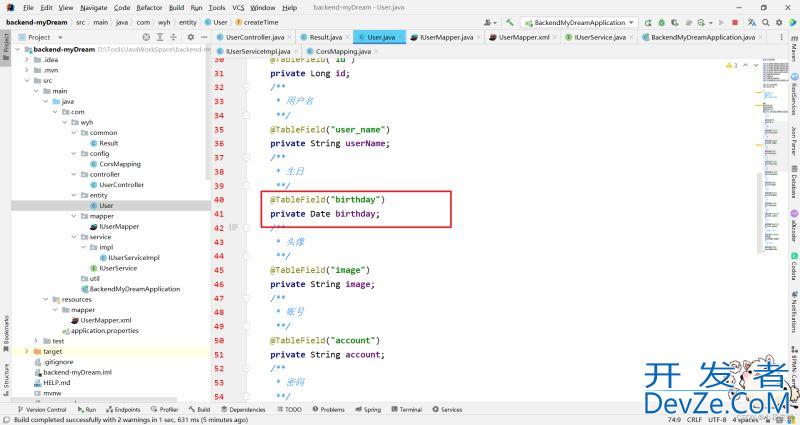Collapse the service package
The width and height of the screenshot is (800, 425).
point(74,237)
